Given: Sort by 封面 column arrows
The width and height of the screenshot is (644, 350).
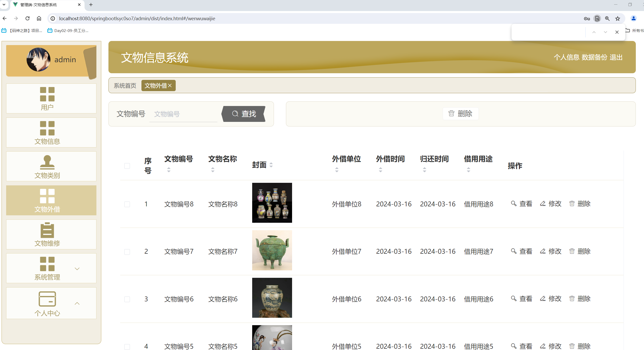Looking at the screenshot, I should click(x=271, y=165).
